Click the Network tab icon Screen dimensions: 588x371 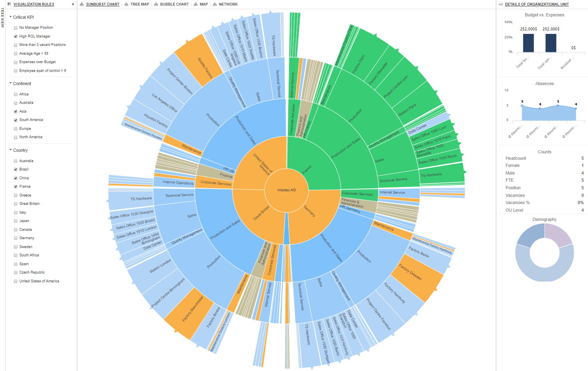point(215,4)
